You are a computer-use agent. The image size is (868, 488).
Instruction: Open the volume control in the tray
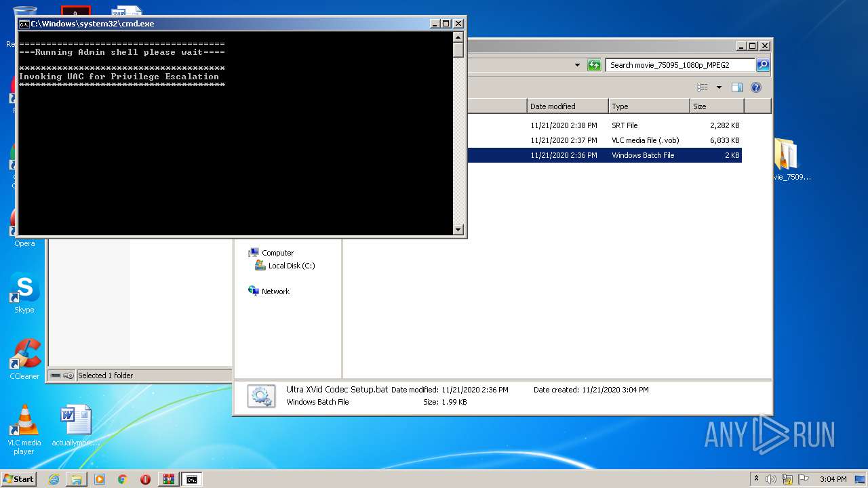pyautogui.click(x=771, y=479)
